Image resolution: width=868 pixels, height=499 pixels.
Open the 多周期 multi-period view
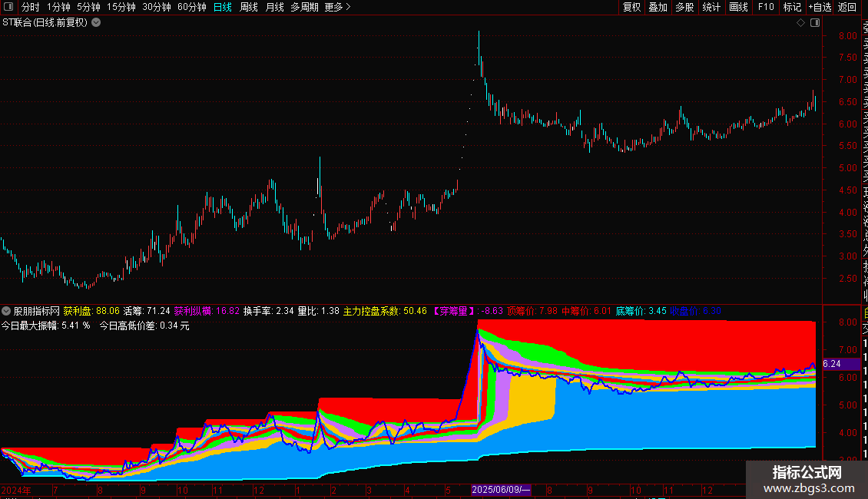tap(304, 7)
